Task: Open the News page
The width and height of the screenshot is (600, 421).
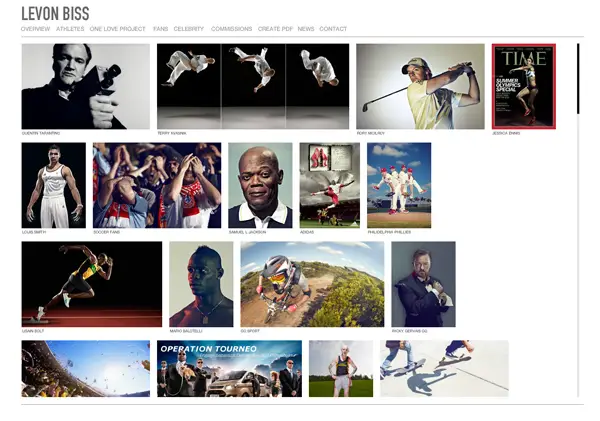Action: [x=305, y=29]
